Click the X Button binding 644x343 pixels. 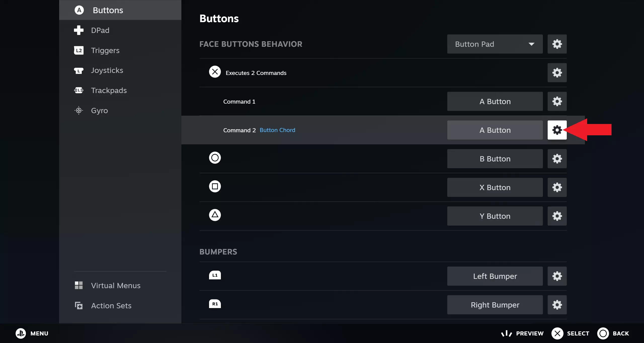coord(495,187)
